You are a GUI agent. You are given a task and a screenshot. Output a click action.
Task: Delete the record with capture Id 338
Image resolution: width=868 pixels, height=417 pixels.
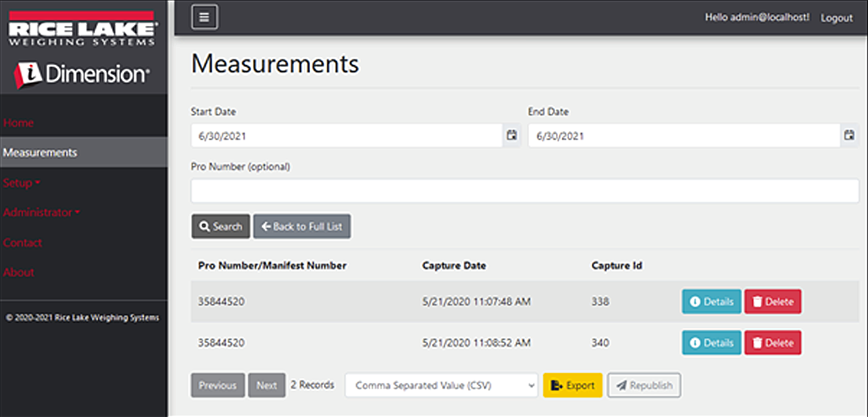pyautogui.click(x=772, y=301)
